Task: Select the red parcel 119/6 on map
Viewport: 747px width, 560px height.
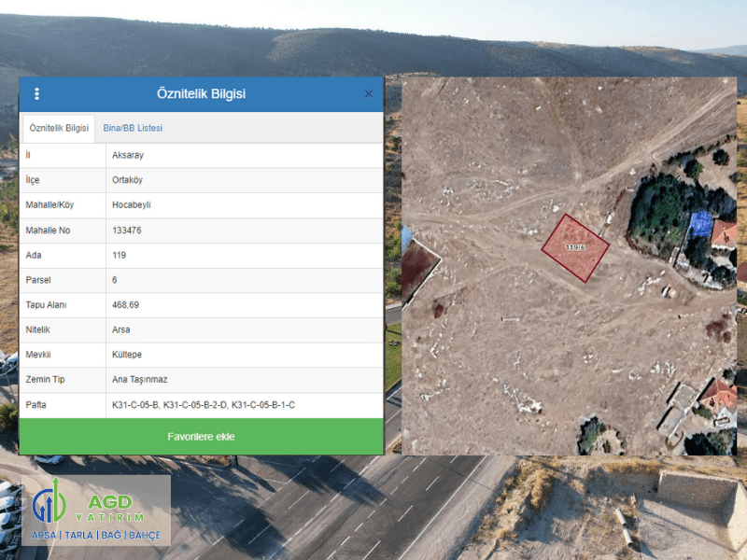Action: (575, 247)
